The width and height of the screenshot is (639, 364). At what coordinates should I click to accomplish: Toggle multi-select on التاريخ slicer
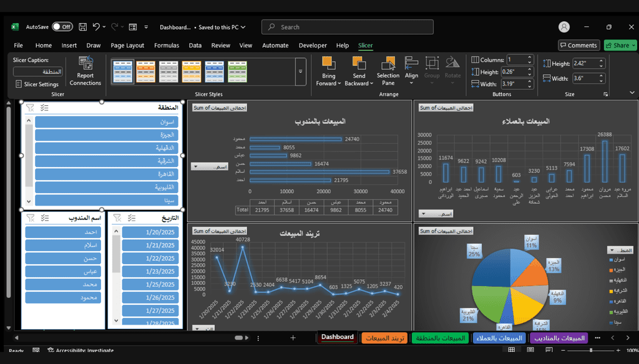point(132,218)
